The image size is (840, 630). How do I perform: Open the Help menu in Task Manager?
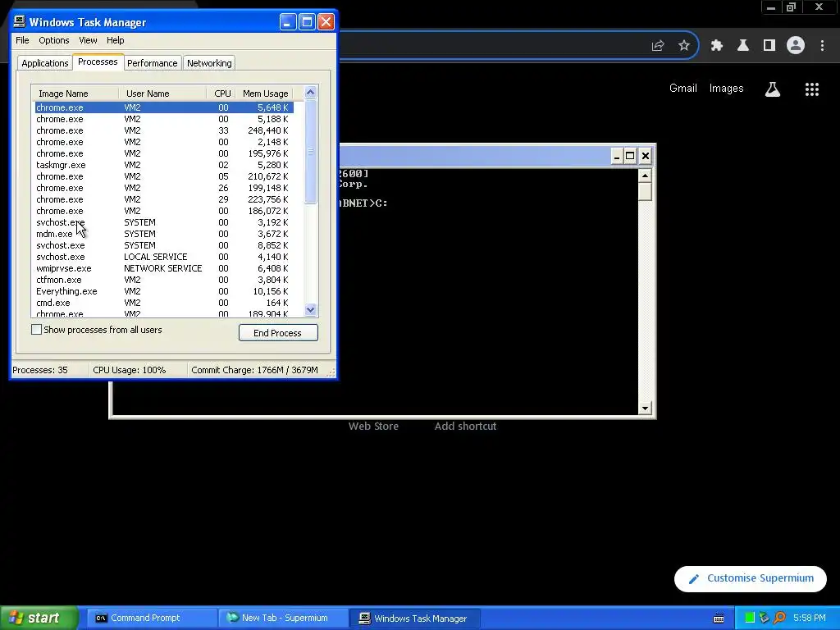[x=115, y=40]
